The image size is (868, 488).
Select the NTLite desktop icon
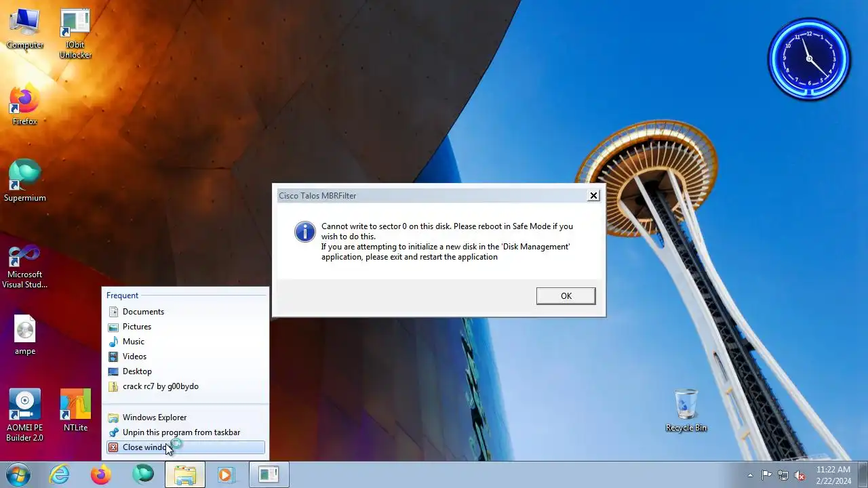(75, 410)
